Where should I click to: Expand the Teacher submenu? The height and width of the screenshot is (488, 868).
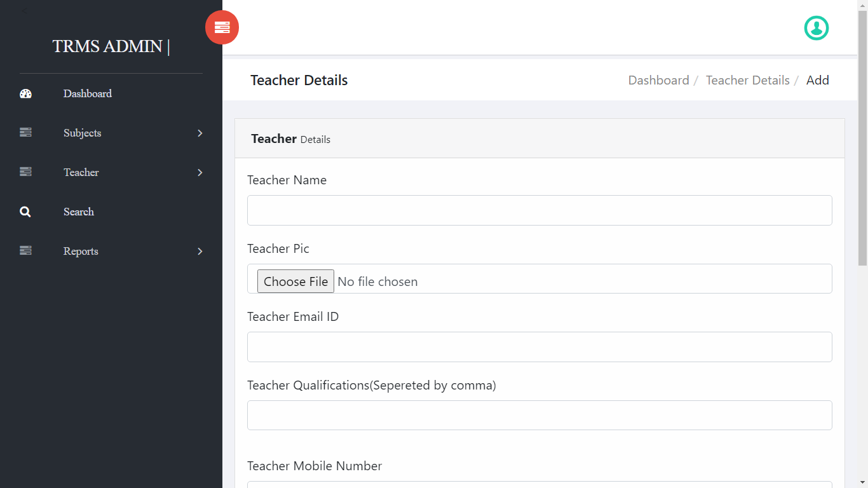199,172
